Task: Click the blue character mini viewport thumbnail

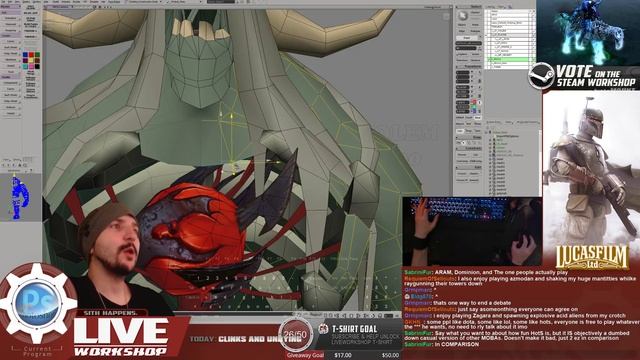Action: tap(20, 198)
